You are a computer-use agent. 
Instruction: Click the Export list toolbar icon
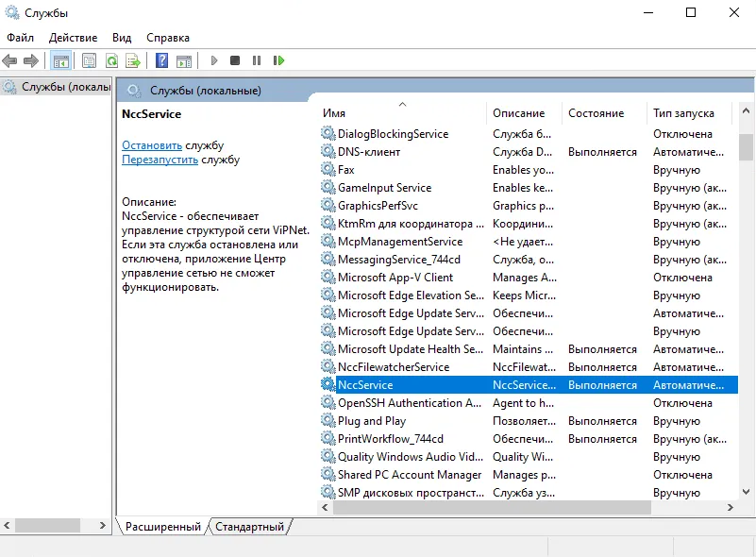pyautogui.click(x=132, y=60)
